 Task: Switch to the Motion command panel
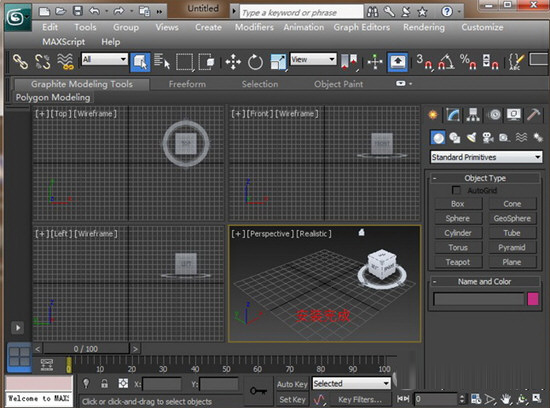495,115
